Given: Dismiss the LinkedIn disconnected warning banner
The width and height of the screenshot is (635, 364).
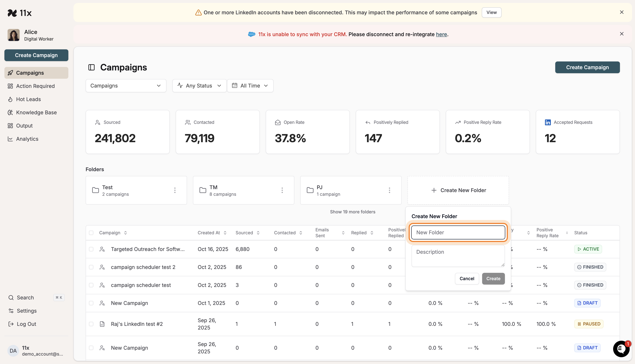Looking at the screenshot, I should (621, 12).
